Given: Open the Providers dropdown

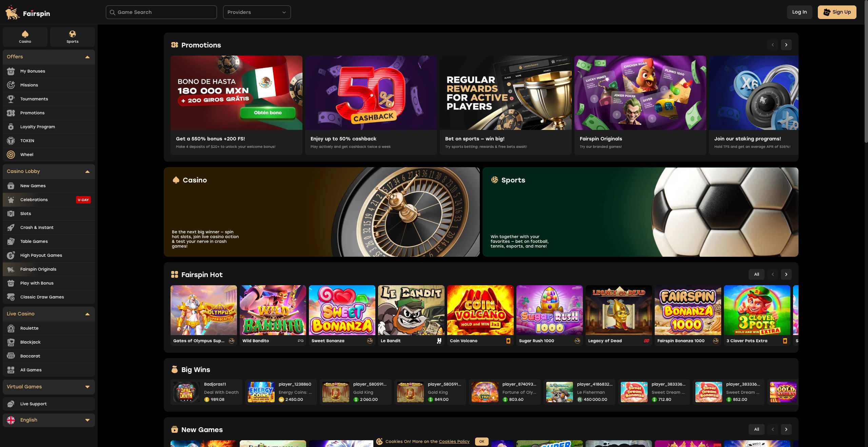Looking at the screenshot, I should [257, 12].
